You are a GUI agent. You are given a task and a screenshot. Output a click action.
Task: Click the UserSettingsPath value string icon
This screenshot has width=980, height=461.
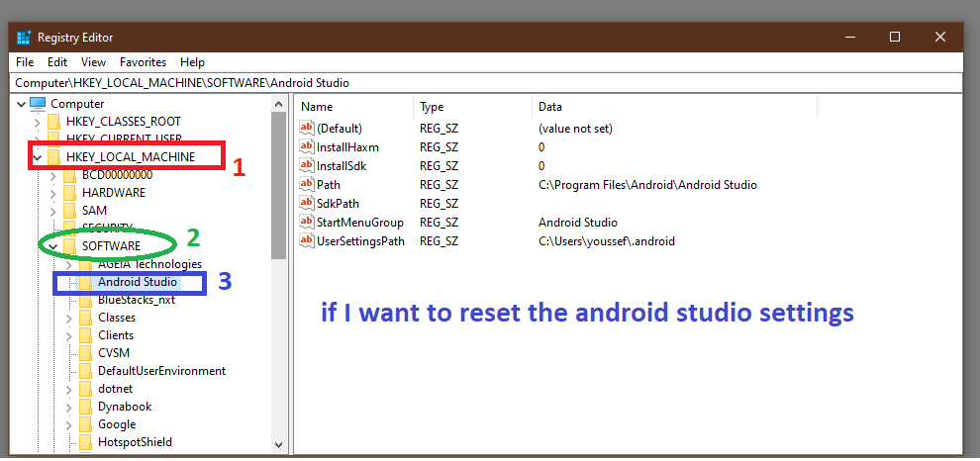point(307,240)
